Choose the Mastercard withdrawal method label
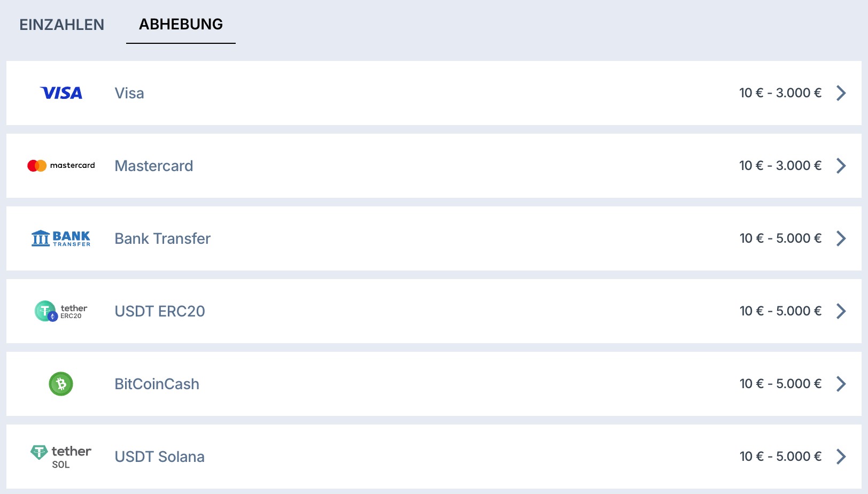 tap(154, 166)
